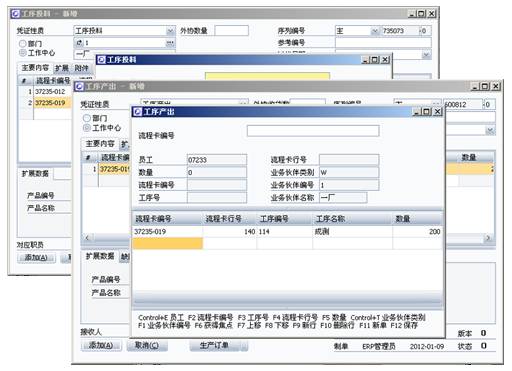Click the right scroll arrow in the 工序产出 - 新增 grid
This screenshot has height=371, width=512.
(x=488, y=238)
